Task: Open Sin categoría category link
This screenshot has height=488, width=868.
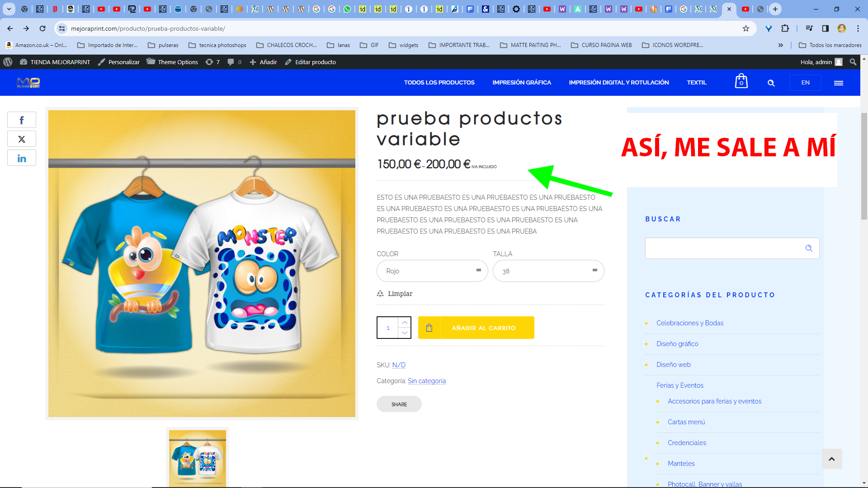Action: [427, 381]
